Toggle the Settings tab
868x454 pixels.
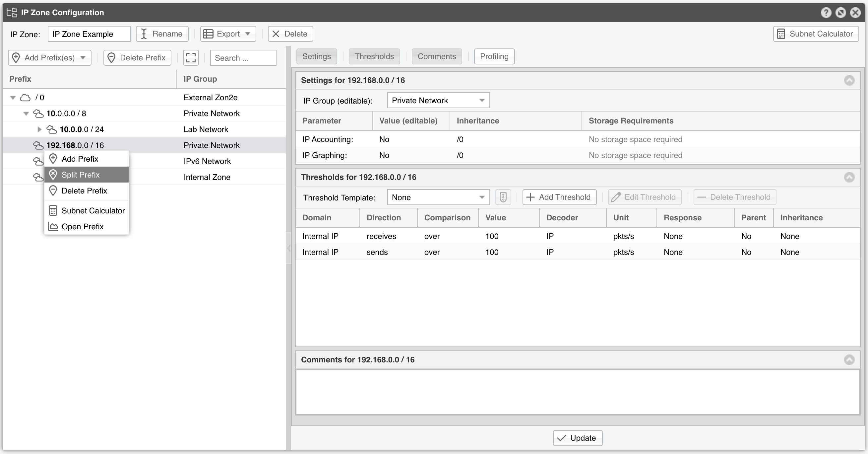coord(316,56)
